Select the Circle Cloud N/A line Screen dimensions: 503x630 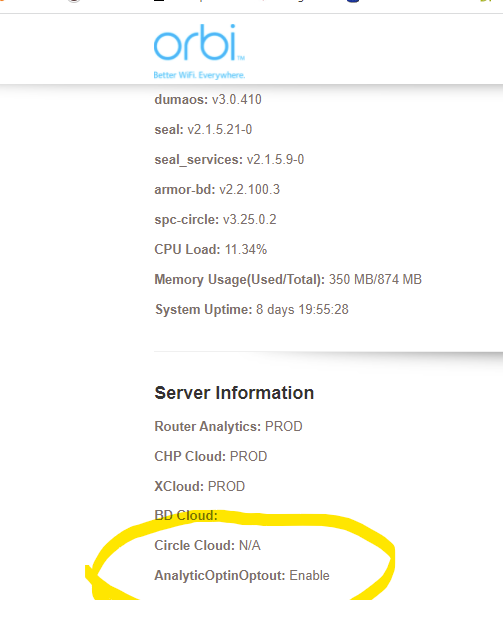tap(207, 546)
